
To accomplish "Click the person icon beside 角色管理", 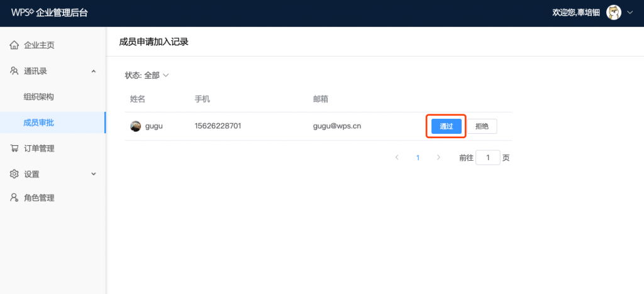I will [14, 198].
